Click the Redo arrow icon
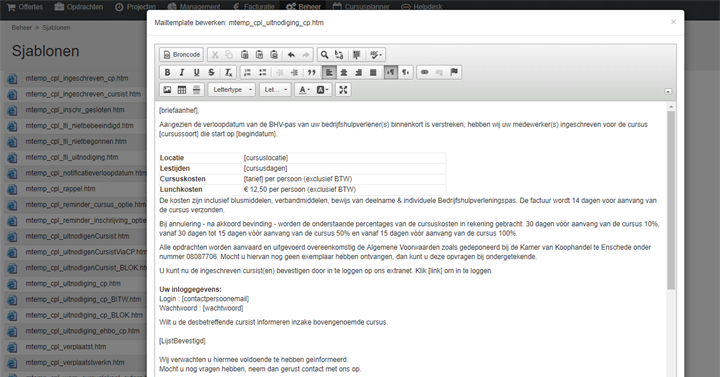Image resolution: width=720 pixels, height=377 pixels. (x=306, y=55)
